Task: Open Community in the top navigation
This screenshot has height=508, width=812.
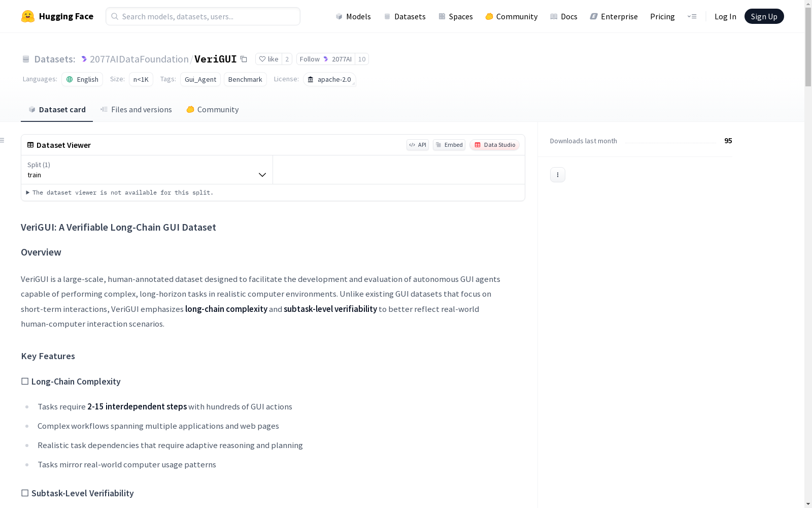Action: pyautogui.click(x=512, y=16)
